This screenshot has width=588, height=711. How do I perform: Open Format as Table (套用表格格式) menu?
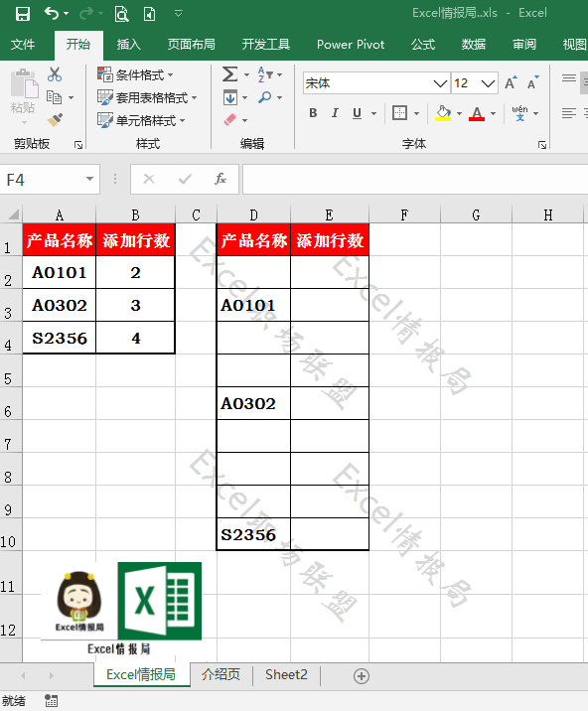[147, 97]
